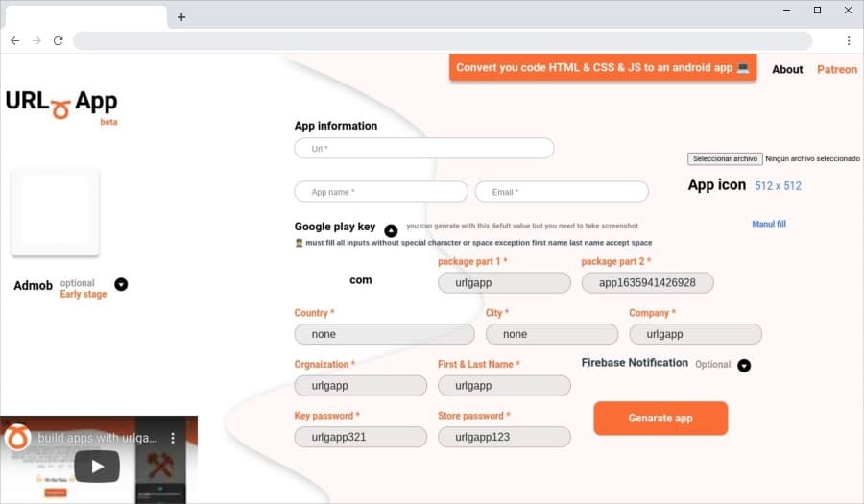Click the build apps video title
Screen dimensions: 864x504
pyautogui.click(x=97, y=438)
